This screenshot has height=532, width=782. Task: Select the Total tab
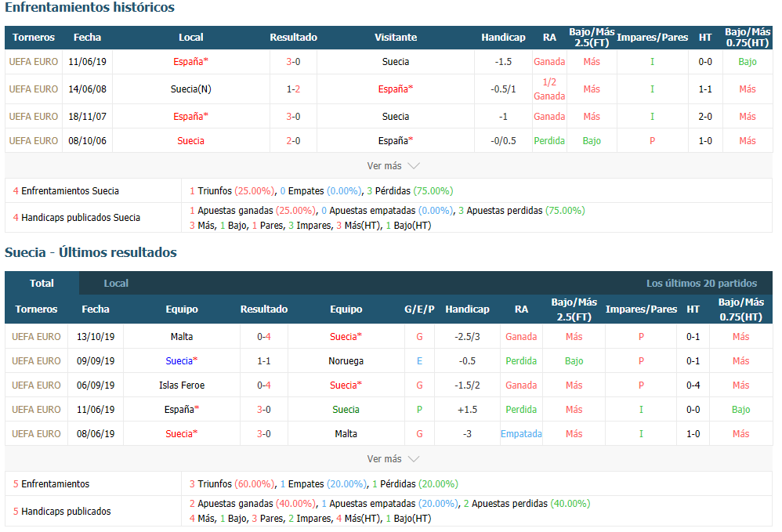[42, 283]
